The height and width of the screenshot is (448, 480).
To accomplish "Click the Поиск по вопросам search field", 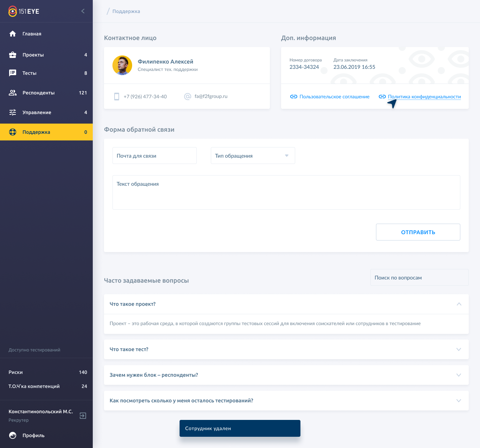I will 419,277.
